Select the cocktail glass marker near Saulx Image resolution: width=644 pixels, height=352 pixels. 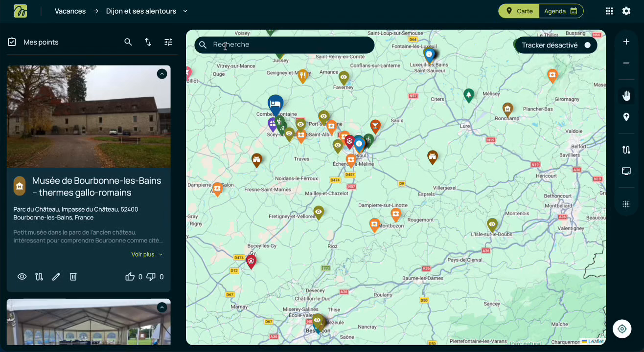tap(375, 126)
